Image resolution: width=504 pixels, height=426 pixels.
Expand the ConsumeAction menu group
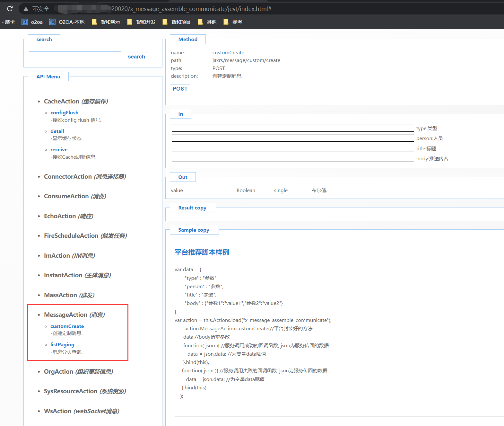[x=75, y=196]
